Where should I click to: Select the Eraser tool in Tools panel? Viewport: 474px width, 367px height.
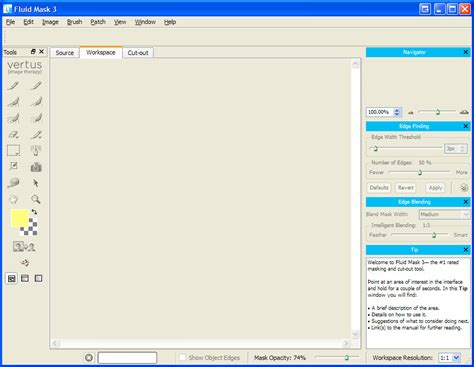pyautogui.click(x=13, y=134)
